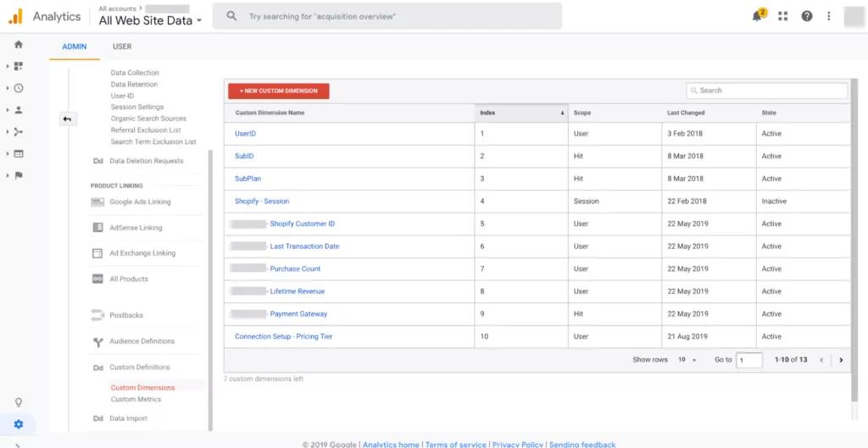Open the Realtime clock icon in sidebar

19,88
